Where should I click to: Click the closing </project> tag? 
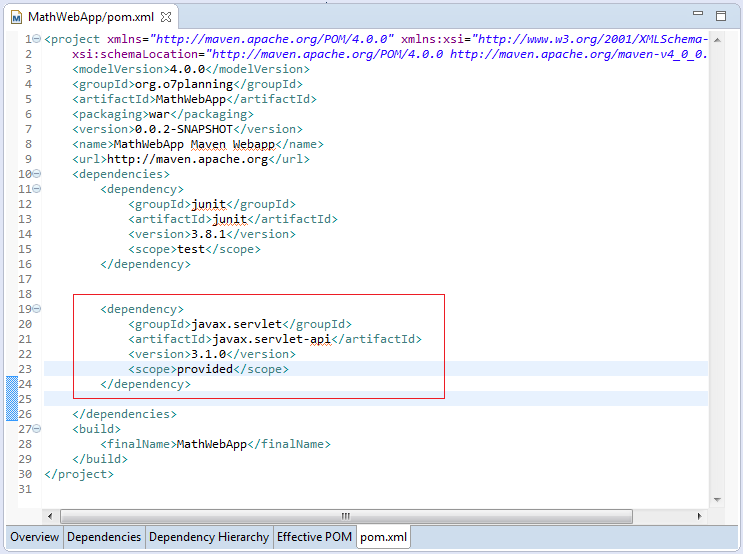79,474
